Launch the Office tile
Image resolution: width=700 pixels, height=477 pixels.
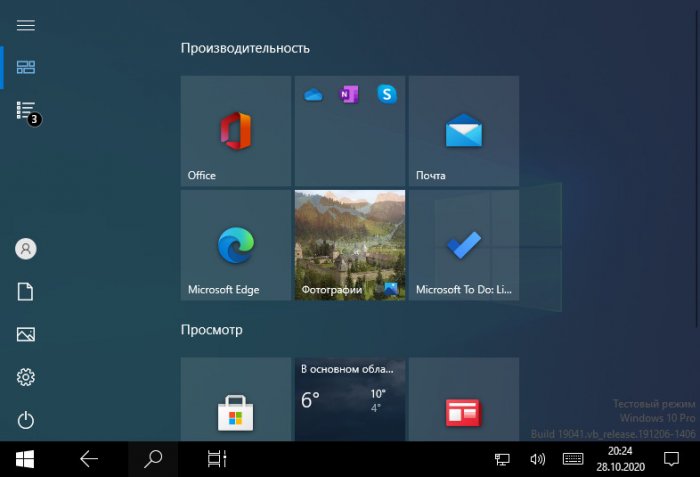point(236,131)
